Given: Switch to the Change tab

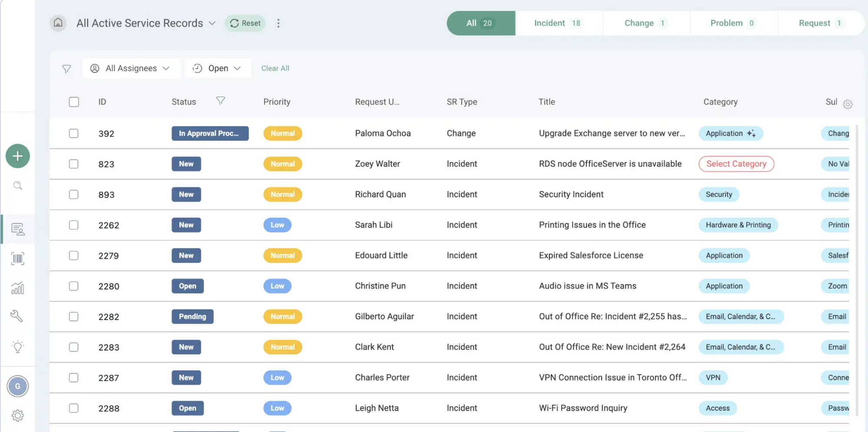Looking at the screenshot, I should pos(646,23).
